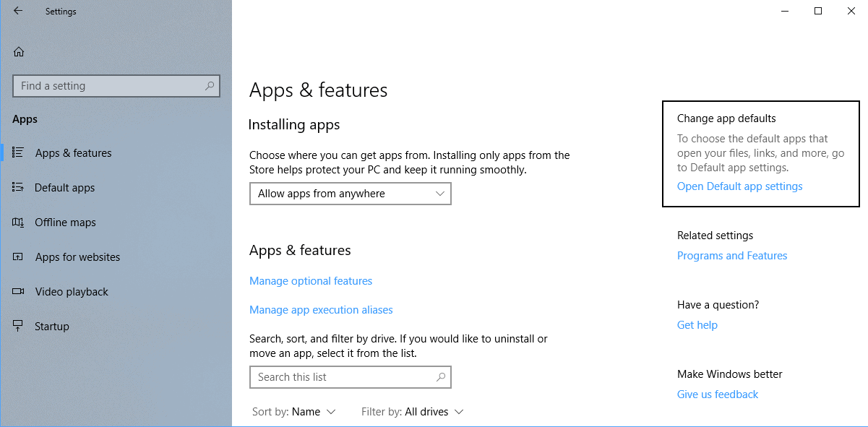
Task: Click the Give us feedback link
Action: [718, 394]
